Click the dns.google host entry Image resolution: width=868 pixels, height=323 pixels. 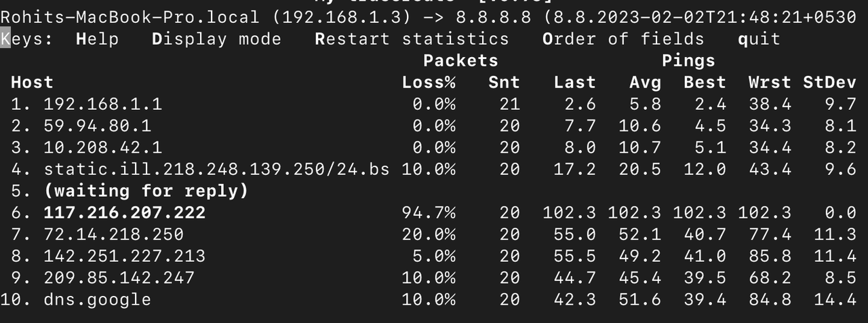(98, 300)
